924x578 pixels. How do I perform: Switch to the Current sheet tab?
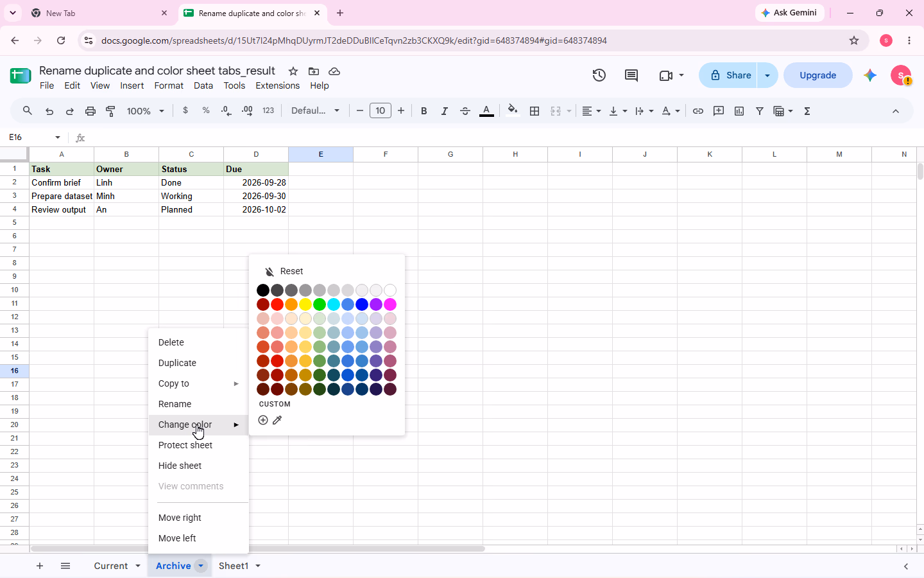click(x=111, y=566)
